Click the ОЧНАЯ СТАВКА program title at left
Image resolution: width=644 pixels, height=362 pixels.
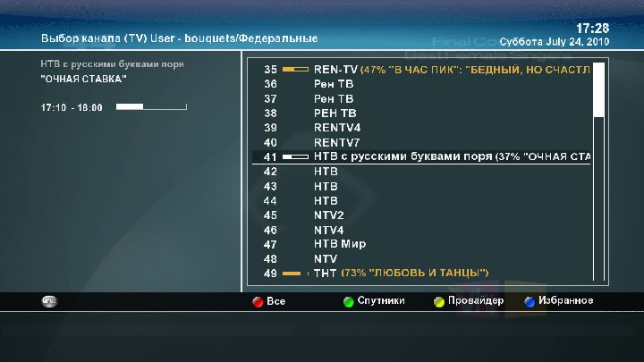(x=84, y=80)
